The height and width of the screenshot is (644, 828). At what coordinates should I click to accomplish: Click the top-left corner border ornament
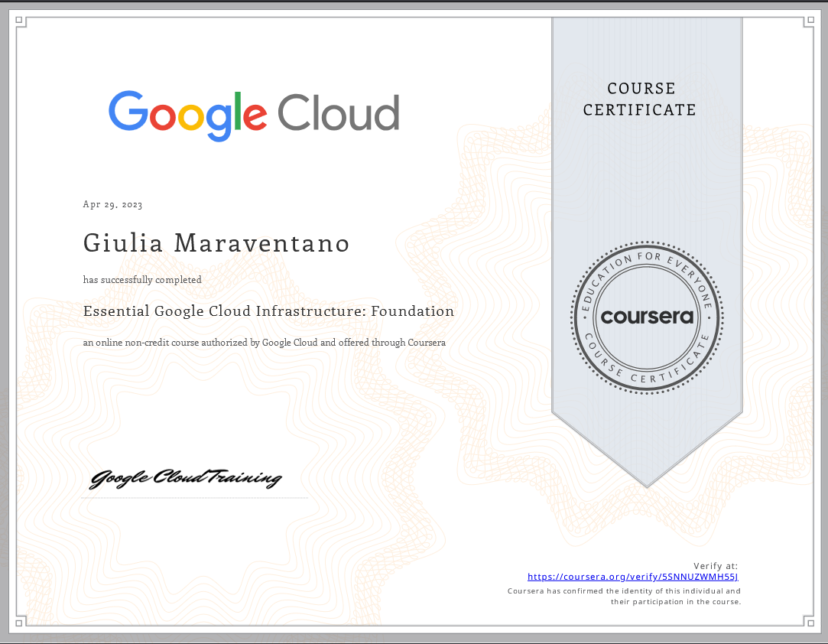pyautogui.click(x=21, y=22)
